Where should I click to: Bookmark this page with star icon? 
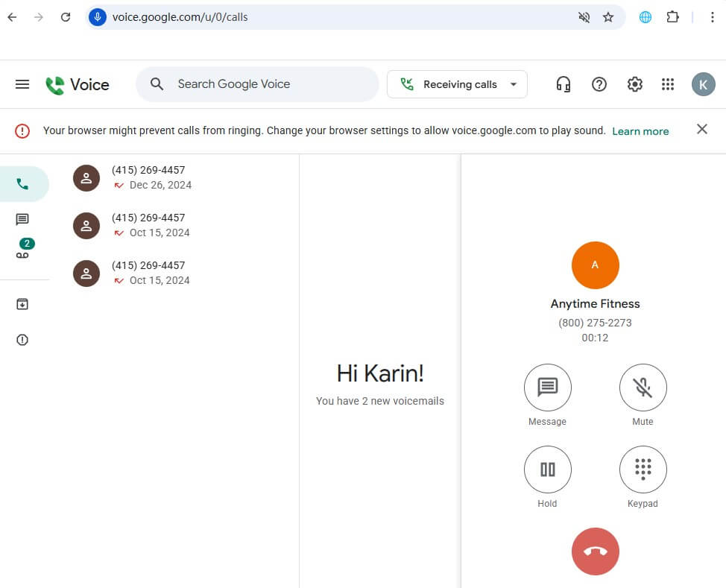[x=608, y=17]
